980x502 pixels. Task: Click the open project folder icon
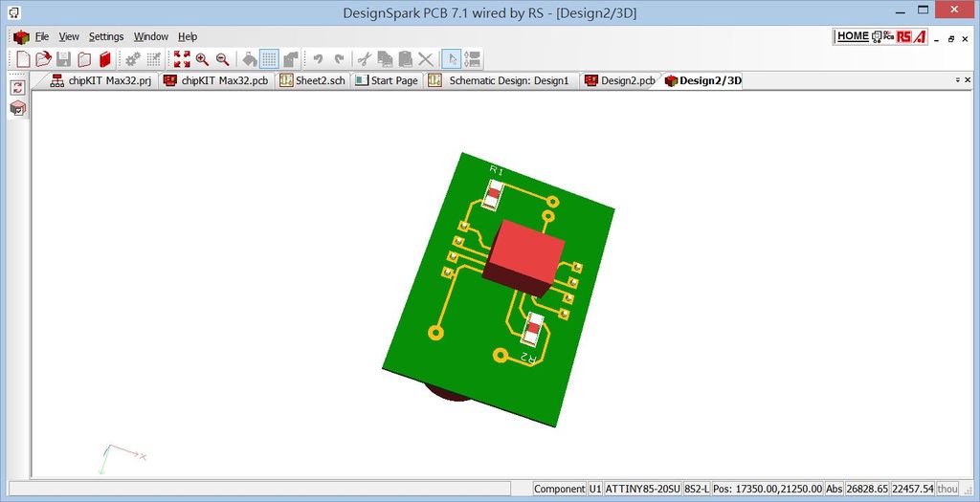[x=84, y=59]
